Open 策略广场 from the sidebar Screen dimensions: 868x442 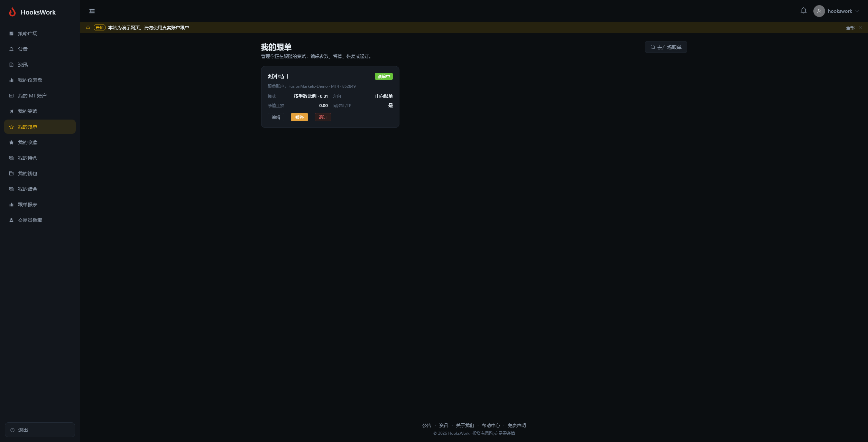tap(40, 34)
